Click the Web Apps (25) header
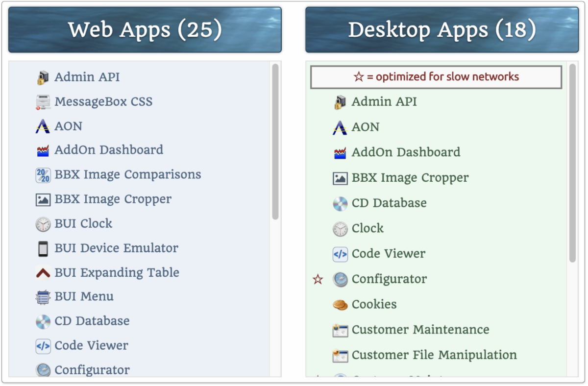The image size is (588, 386). 145,30
